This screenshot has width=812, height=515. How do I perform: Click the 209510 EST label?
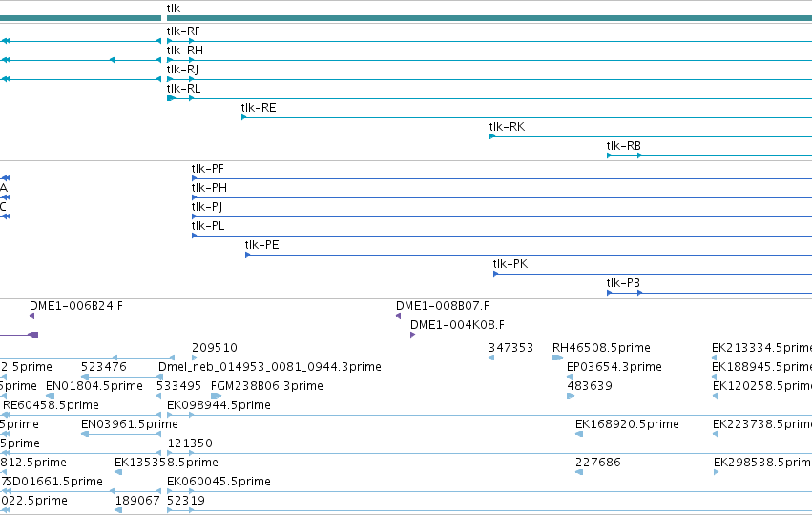pos(215,348)
